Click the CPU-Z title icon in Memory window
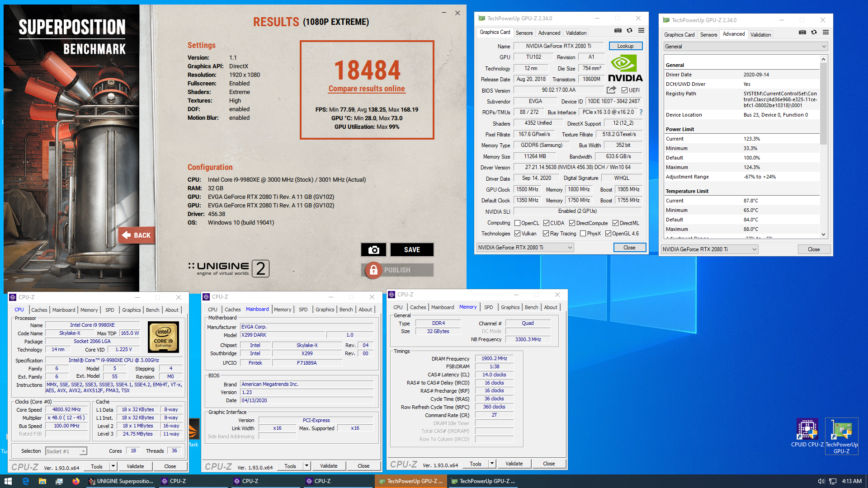 pos(392,295)
